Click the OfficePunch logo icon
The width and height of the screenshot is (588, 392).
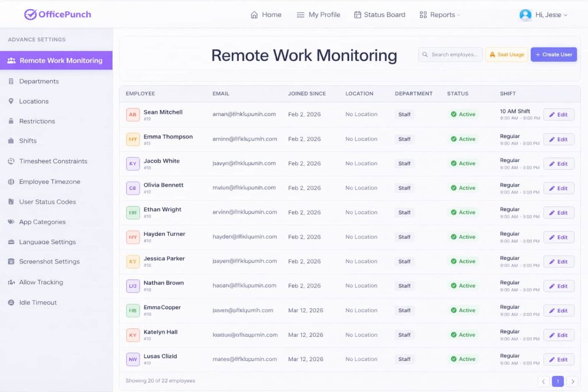click(x=30, y=14)
